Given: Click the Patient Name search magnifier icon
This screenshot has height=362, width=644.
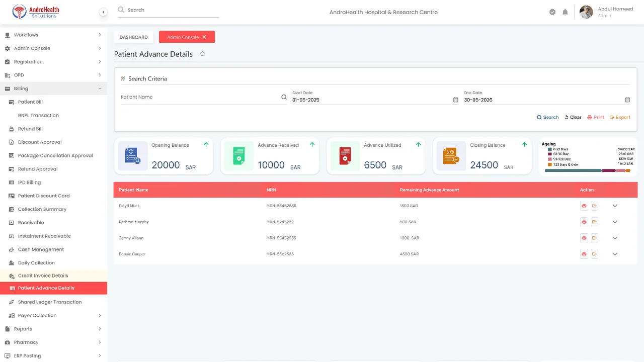Looking at the screenshot, I should point(284,97).
